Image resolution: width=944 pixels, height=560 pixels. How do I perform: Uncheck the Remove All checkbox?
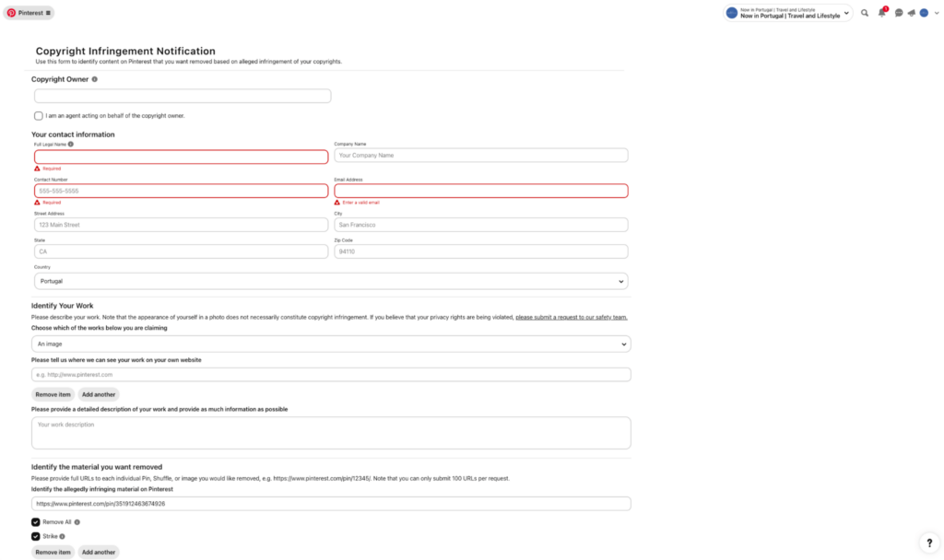[36, 522]
